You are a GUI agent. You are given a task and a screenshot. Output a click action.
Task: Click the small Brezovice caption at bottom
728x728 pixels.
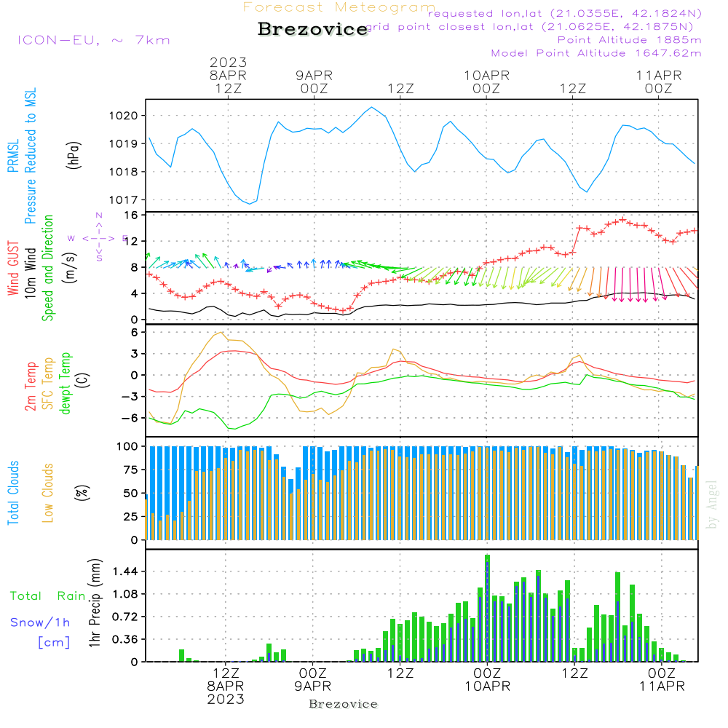(x=343, y=704)
